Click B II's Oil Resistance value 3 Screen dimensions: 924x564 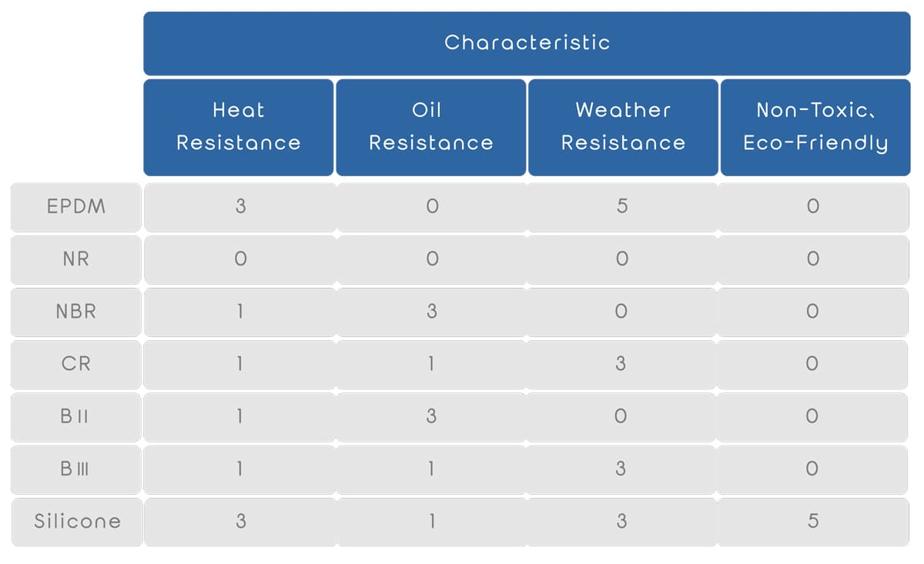[431, 416]
